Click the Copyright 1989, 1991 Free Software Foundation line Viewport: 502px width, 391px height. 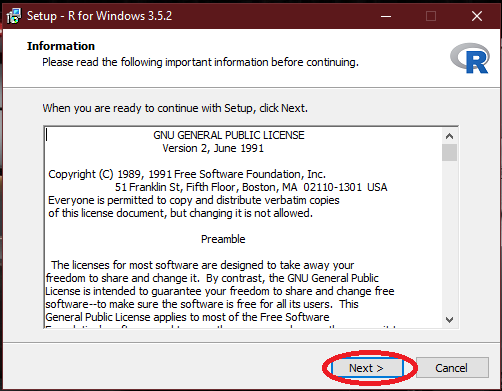tap(187, 174)
